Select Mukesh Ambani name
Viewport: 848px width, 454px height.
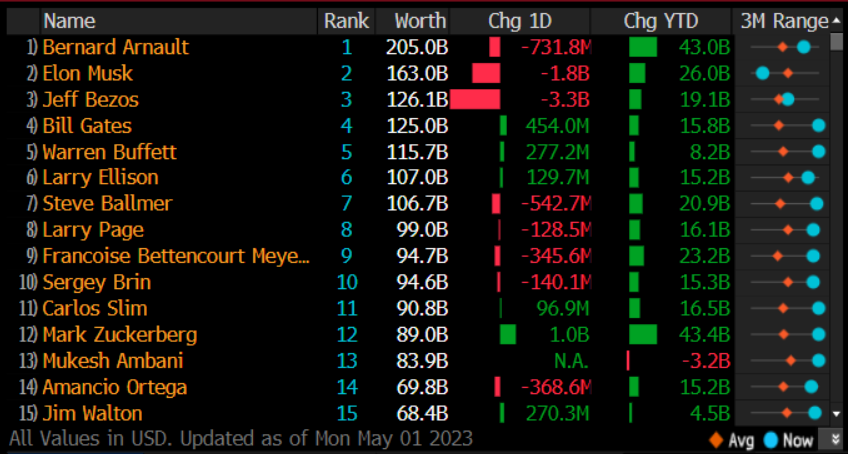click(113, 360)
